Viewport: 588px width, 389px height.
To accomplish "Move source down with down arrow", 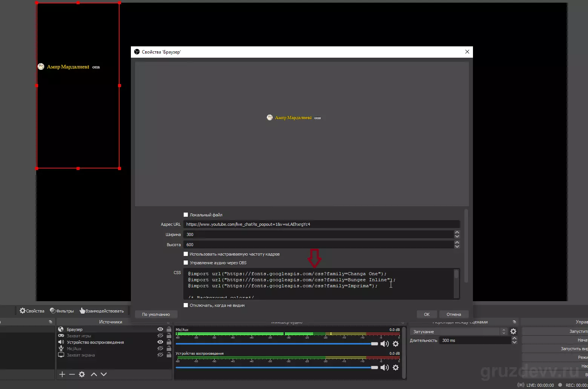I will click(x=104, y=374).
